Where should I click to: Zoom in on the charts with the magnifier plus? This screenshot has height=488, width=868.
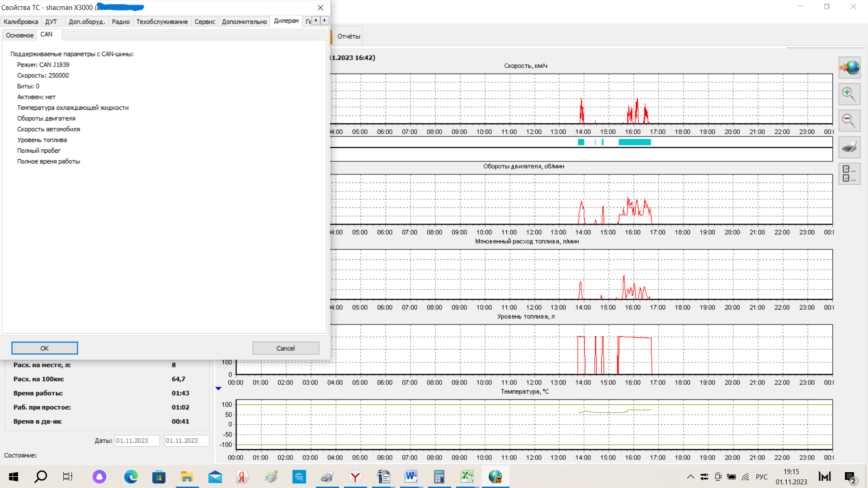(x=849, y=94)
